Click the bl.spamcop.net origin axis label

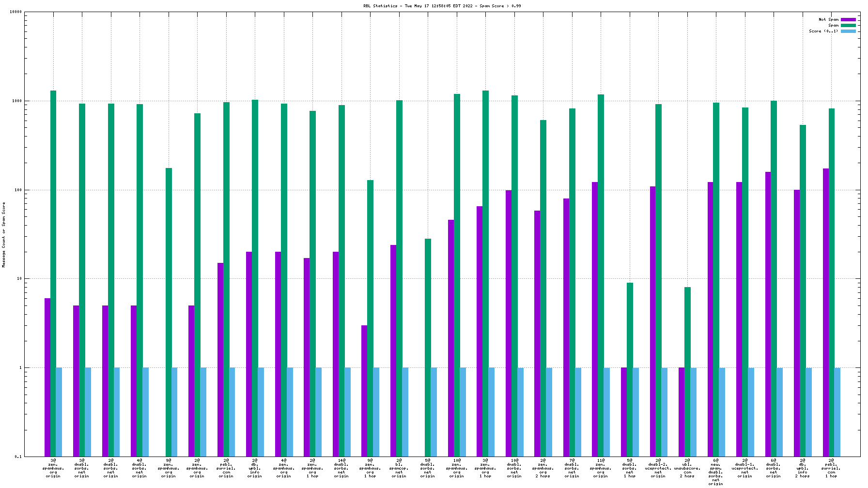coord(399,468)
